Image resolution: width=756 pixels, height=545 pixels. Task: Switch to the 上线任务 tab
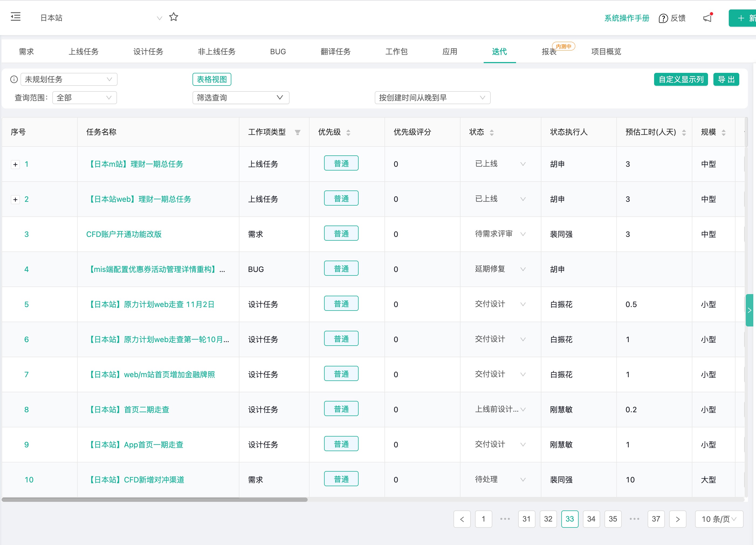[84, 51]
